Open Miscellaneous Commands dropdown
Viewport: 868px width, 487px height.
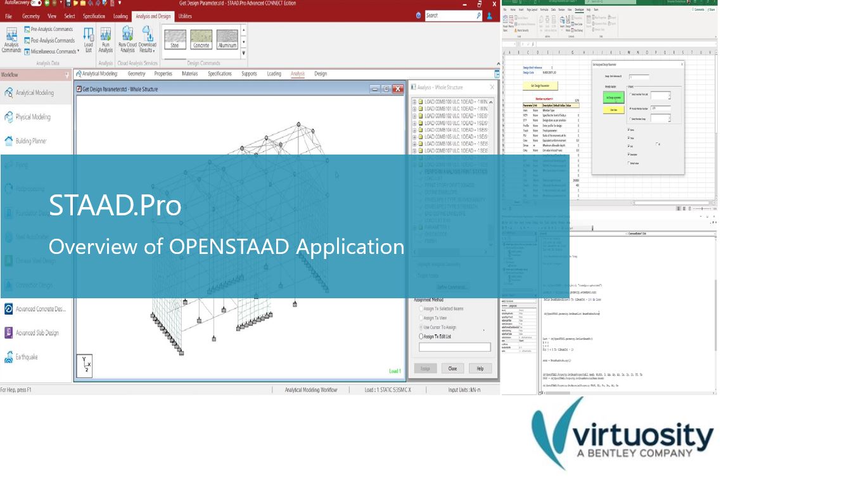coord(51,51)
